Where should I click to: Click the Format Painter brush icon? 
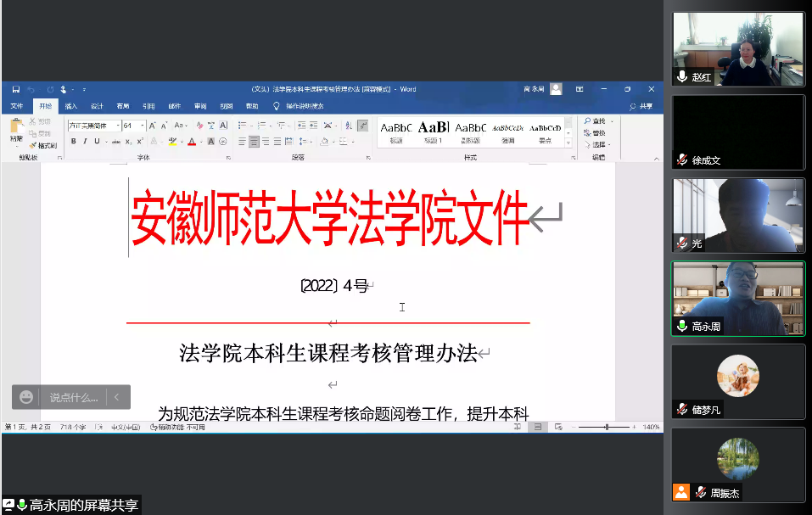tap(33, 145)
